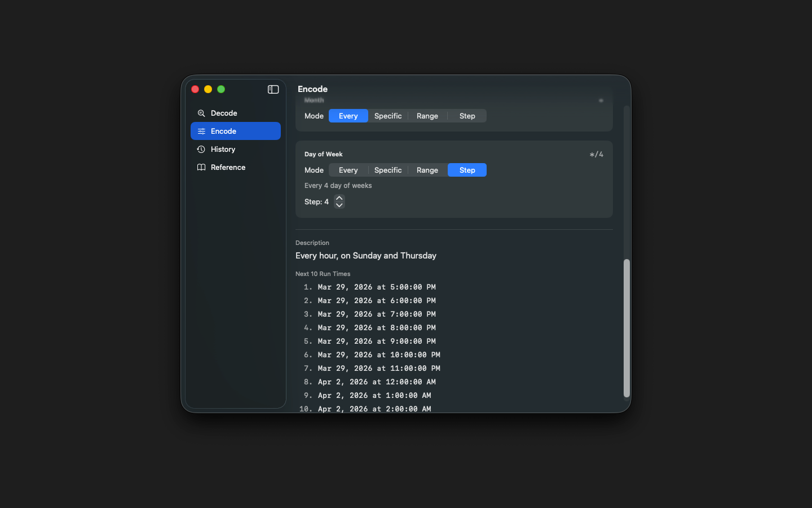Set Day of Week mode to Every
The image size is (812, 508).
click(348, 170)
